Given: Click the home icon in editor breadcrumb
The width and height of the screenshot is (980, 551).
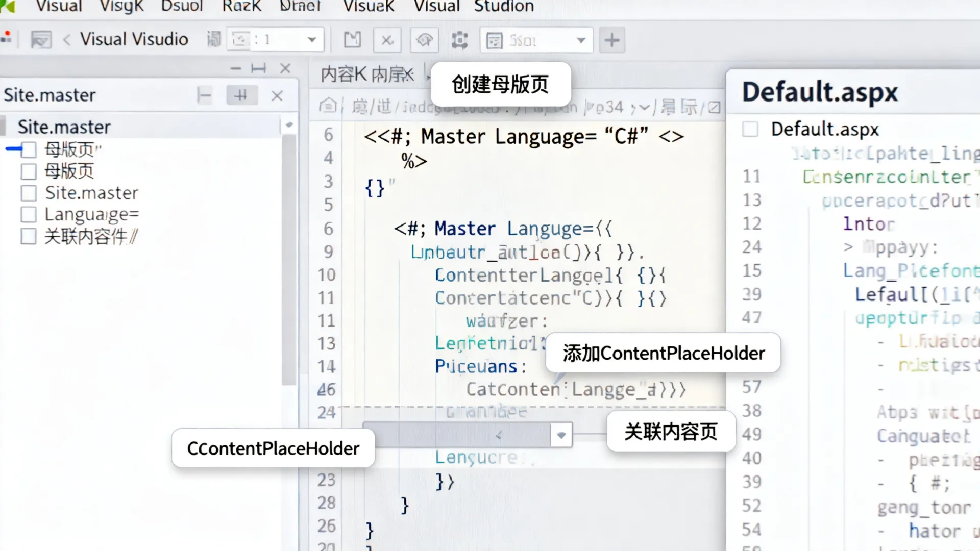Looking at the screenshot, I should click(x=327, y=106).
